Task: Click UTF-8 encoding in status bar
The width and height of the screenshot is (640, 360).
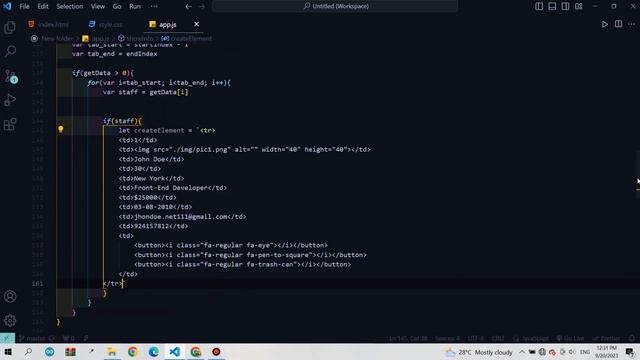Action: [476, 338]
